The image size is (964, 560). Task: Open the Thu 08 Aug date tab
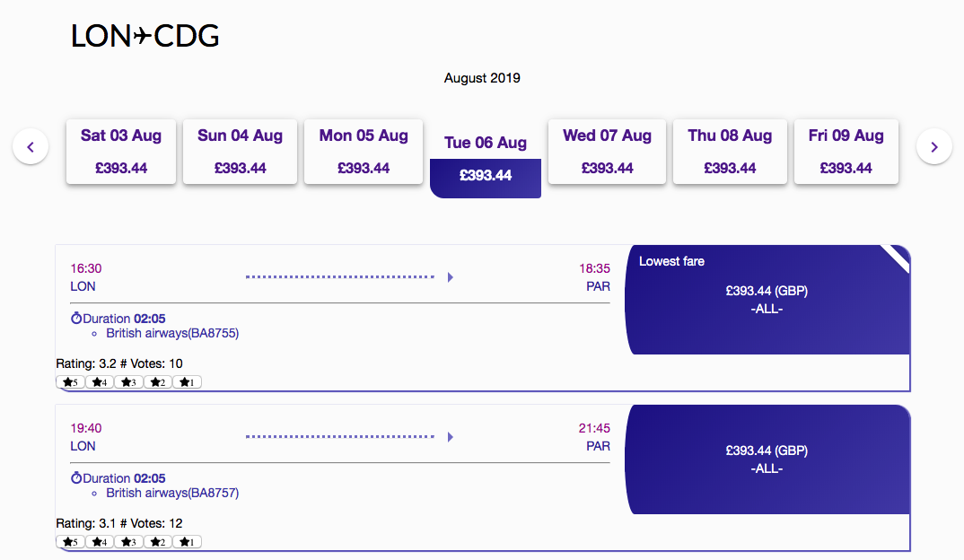coord(730,152)
